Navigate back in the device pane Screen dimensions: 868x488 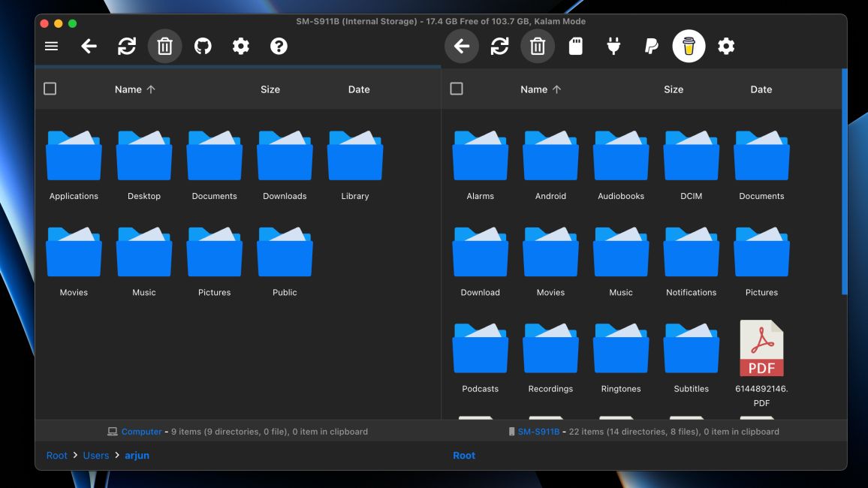click(x=462, y=46)
